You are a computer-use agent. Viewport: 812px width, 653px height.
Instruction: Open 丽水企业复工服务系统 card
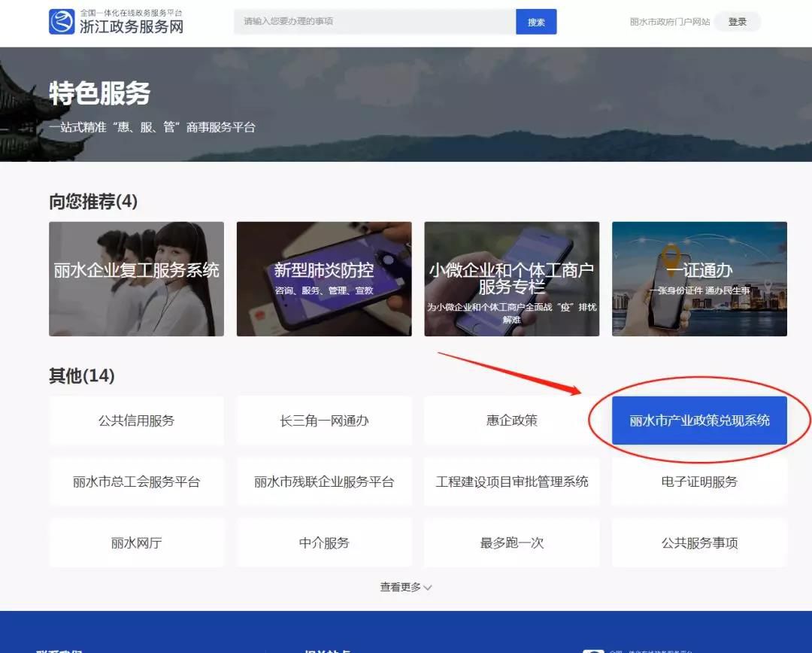pos(137,279)
